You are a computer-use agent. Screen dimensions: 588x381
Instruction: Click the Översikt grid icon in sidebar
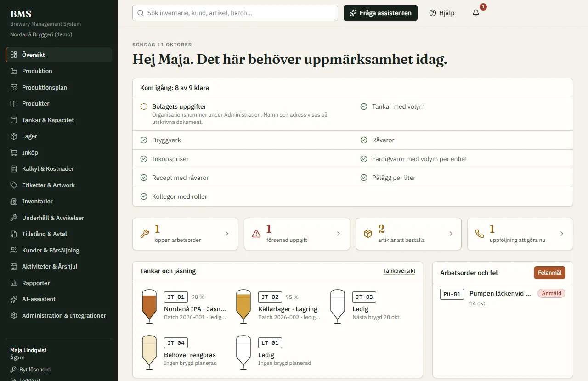14,55
